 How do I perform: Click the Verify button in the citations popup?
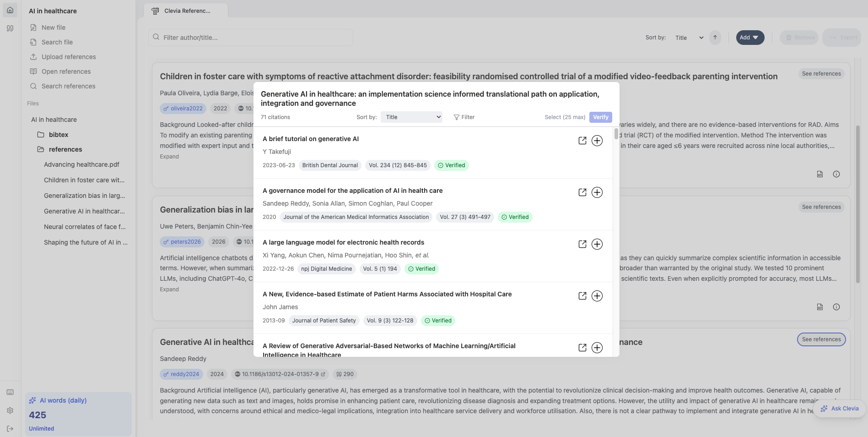[x=600, y=117]
